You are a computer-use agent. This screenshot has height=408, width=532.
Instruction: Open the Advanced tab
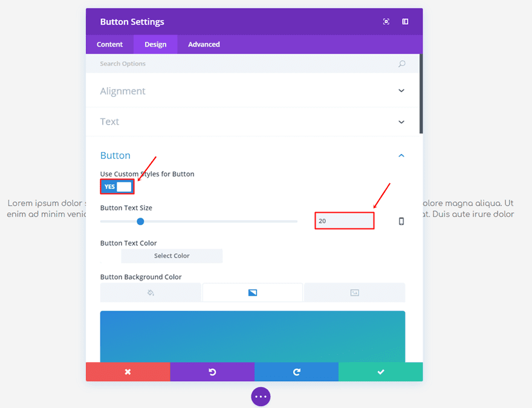[x=204, y=44]
